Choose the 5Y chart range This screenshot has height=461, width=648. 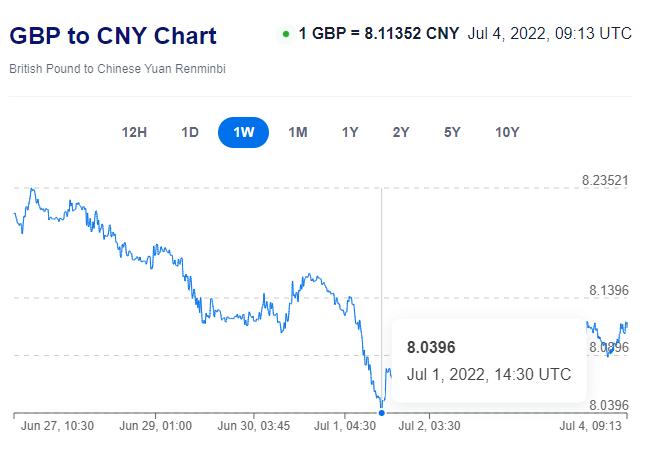coord(452,133)
